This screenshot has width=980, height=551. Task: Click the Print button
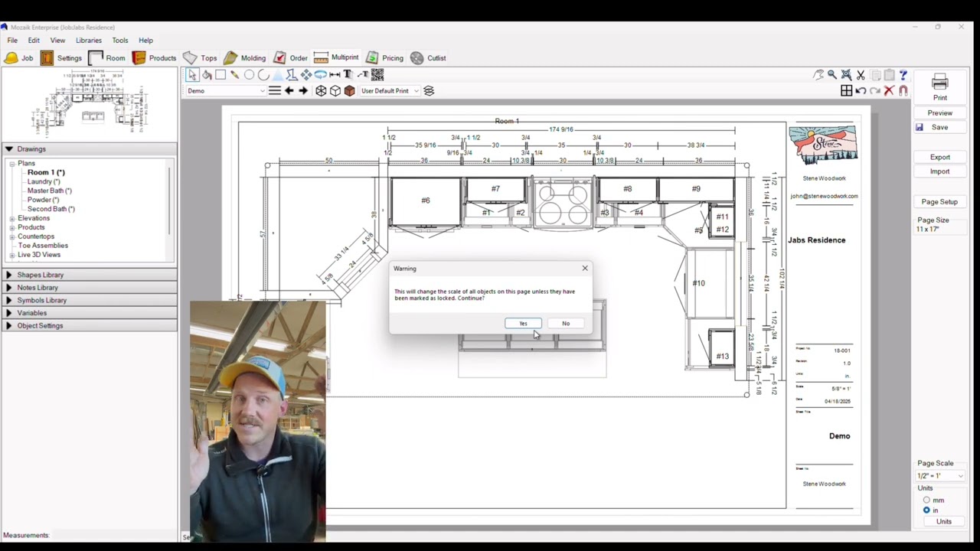click(940, 88)
